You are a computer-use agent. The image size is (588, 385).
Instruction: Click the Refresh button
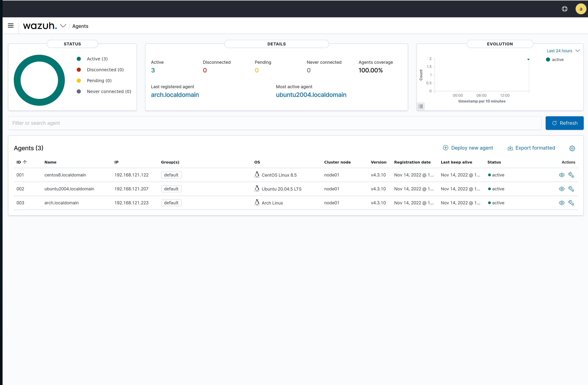[565, 123]
